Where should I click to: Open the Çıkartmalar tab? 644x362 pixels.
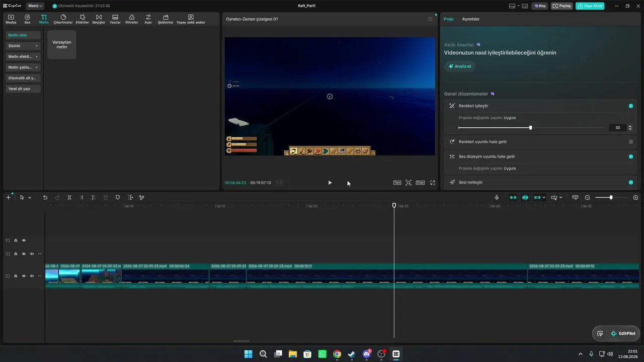coord(63,19)
